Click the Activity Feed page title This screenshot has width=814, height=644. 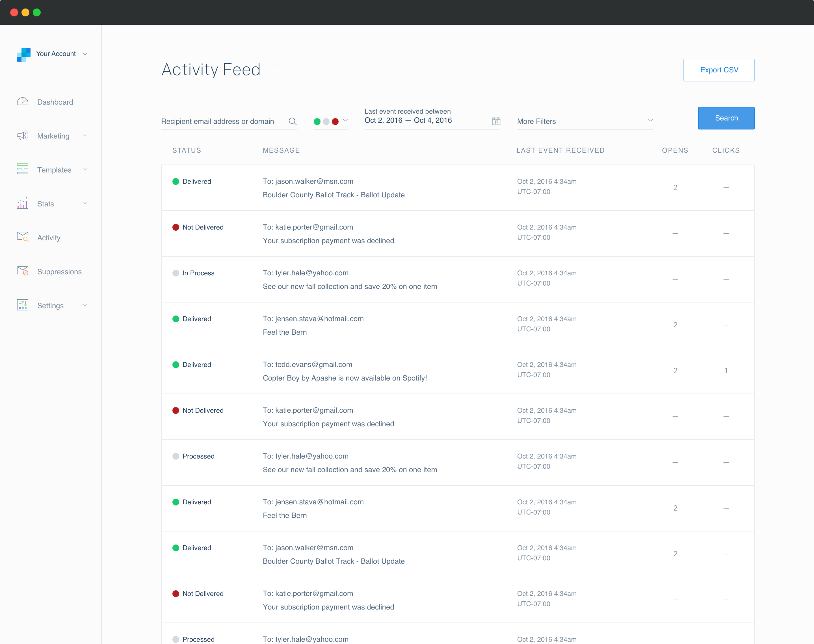211,70
